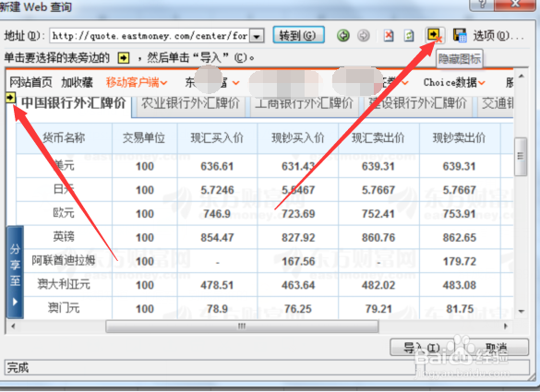The height and width of the screenshot is (392, 540).
Task: Click the 取消 cancel button
Action: [496, 348]
